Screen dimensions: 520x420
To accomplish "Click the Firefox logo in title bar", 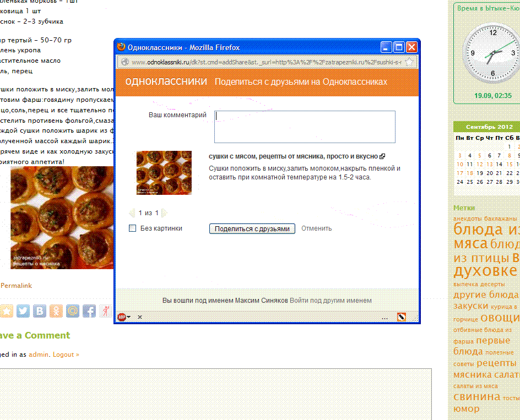I will (x=121, y=47).
